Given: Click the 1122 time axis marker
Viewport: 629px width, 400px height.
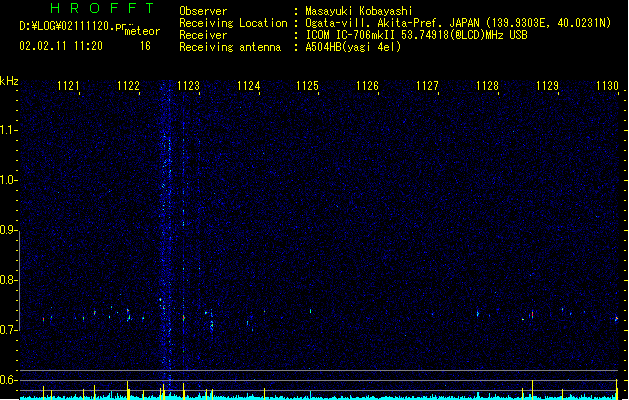Looking at the screenshot, I should (128, 86).
